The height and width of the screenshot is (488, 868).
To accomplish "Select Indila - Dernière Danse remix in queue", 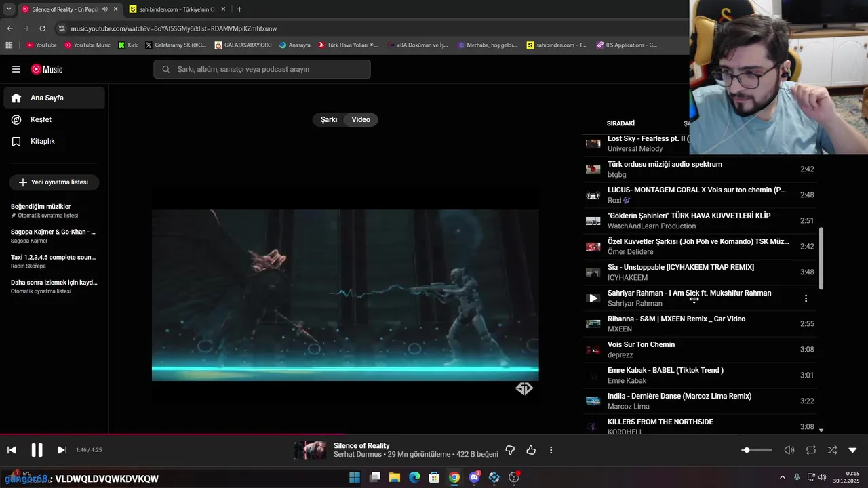I will pos(700,401).
